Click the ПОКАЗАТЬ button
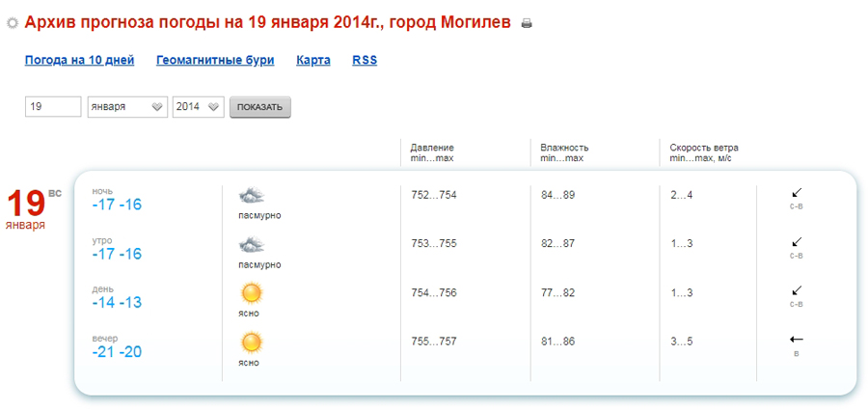The image size is (868, 410). click(x=260, y=107)
